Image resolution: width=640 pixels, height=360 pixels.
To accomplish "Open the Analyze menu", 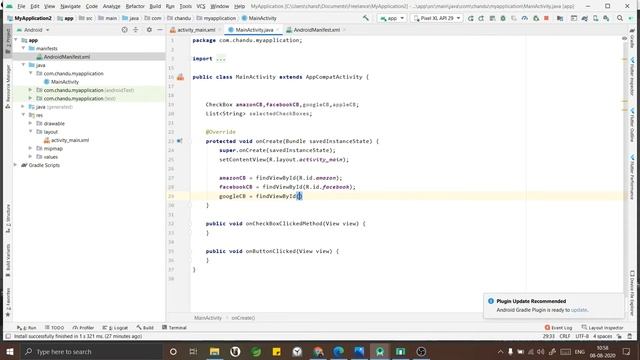I will coord(111,6).
